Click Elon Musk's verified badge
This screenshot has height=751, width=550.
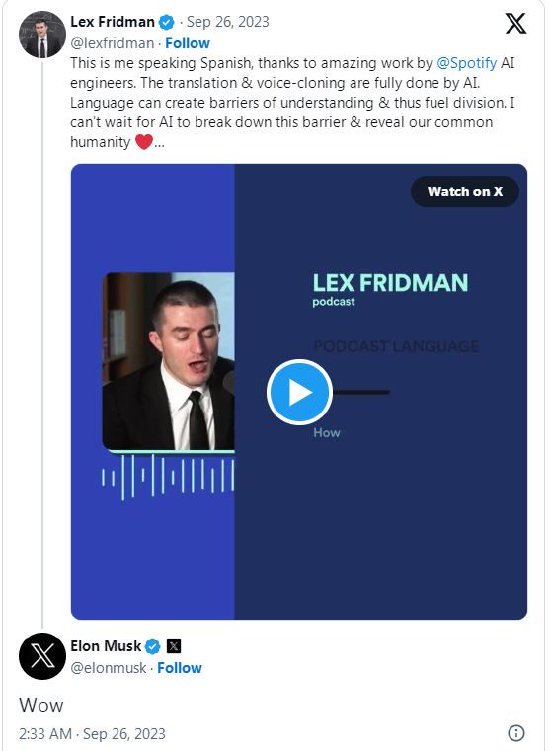pos(153,647)
